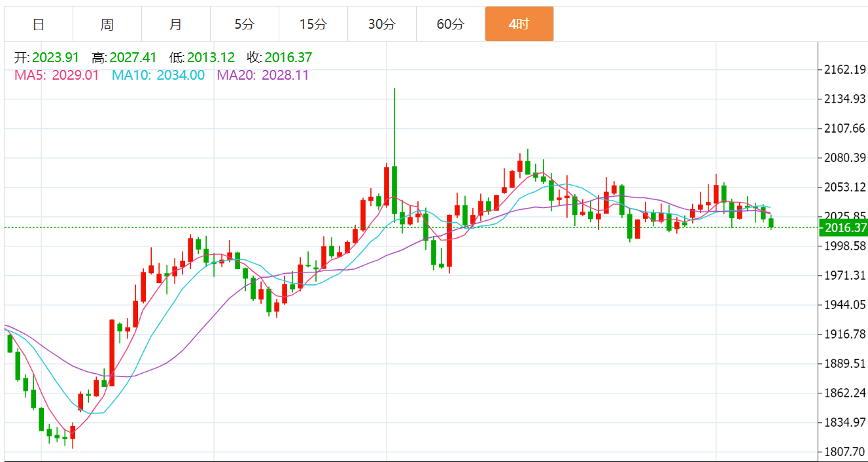Select the 15分 timeframe tab
Screen dimensions: 868x462
tap(313, 24)
